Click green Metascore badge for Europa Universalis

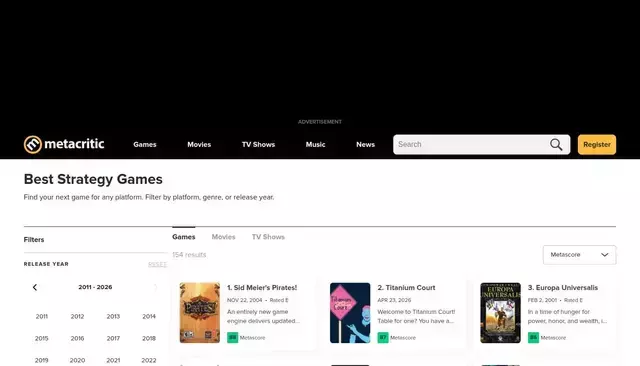point(533,337)
